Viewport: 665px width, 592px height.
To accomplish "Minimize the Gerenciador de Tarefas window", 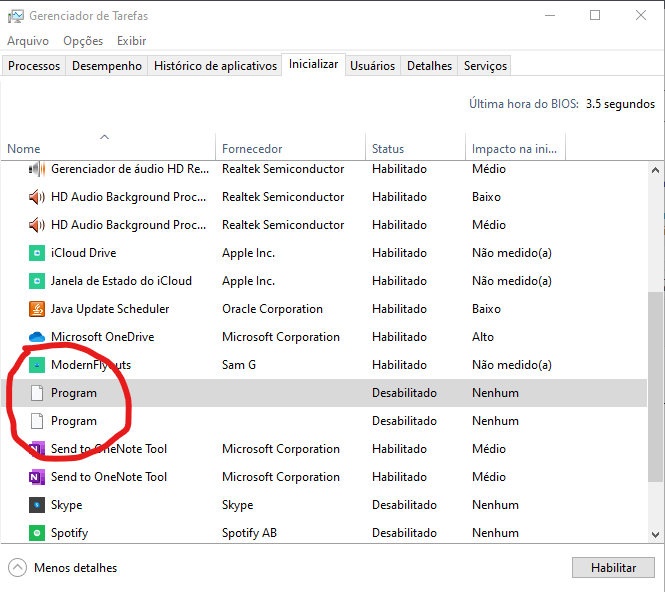I will tap(550, 16).
